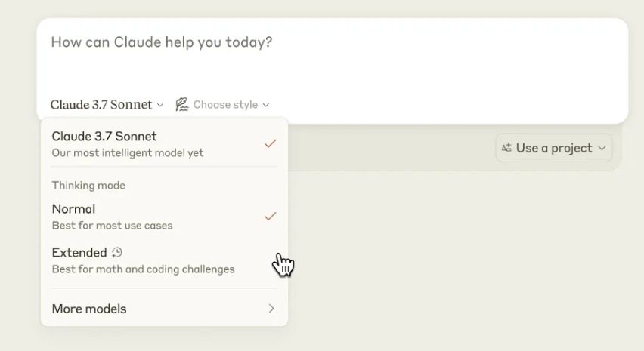Click the 'Best for most use cases' option
Screen dimensions: 644x351
point(112,226)
